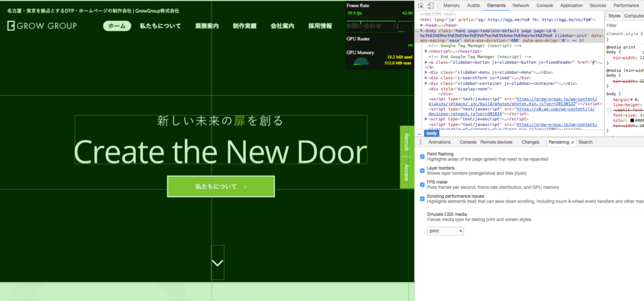Open the Console tab in top bar

pos(545,6)
